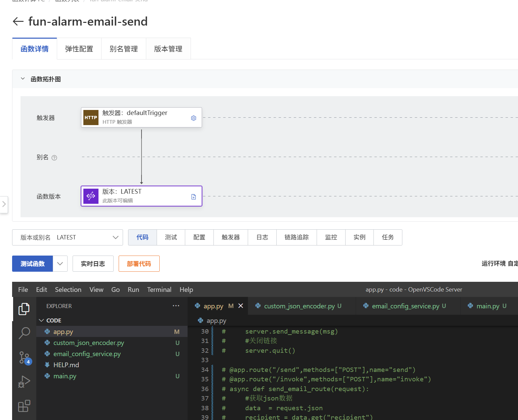The width and height of the screenshot is (518, 420).
Task: Click the alias help question mark icon
Action: coord(54,158)
